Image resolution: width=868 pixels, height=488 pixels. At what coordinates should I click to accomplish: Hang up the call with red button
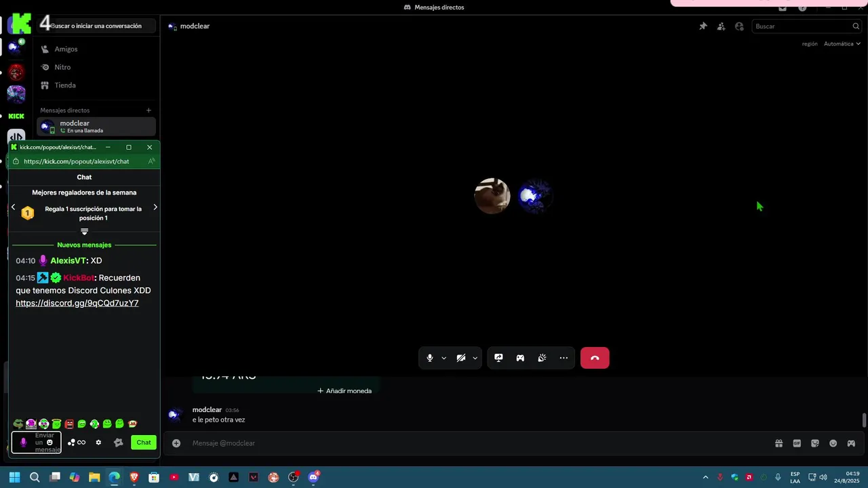[595, 358]
